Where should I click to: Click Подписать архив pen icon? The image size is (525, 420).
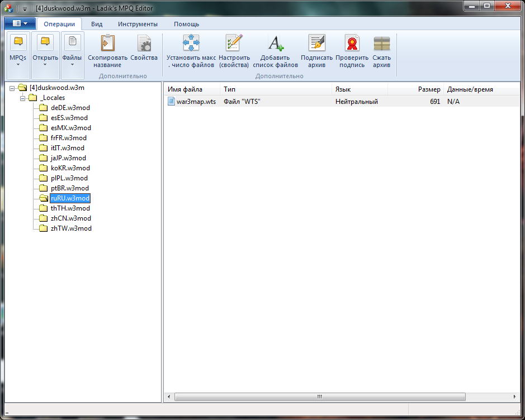click(317, 43)
